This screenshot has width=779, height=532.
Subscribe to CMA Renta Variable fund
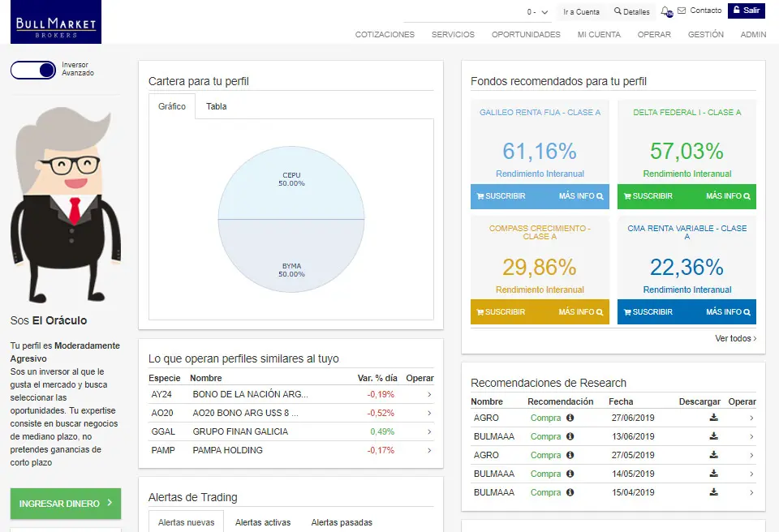point(648,312)
